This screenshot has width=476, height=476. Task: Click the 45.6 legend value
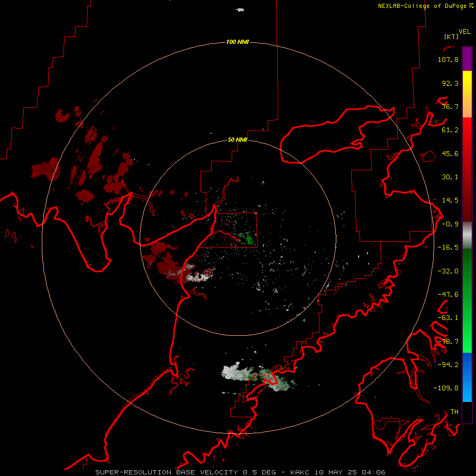pos(450,153)
